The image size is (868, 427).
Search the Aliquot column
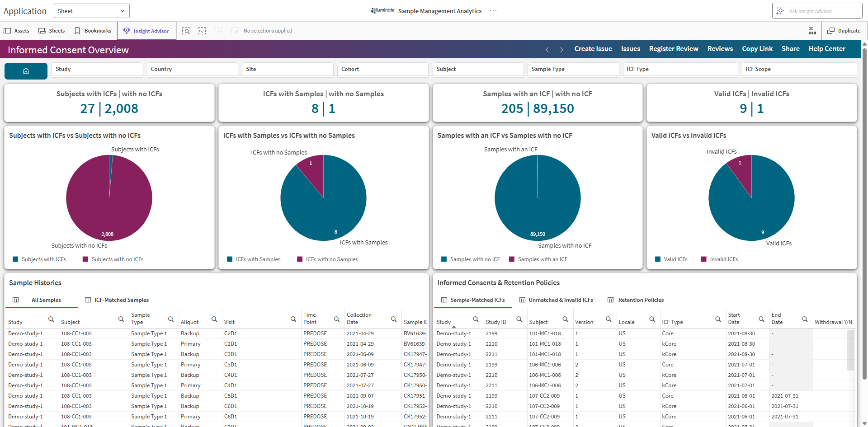point(214,319)
